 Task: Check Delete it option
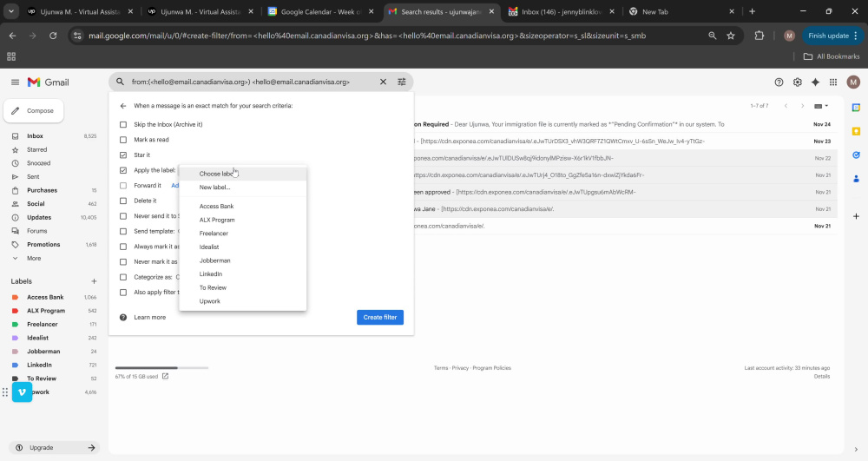pyautogui.click(x=123, y=201)
